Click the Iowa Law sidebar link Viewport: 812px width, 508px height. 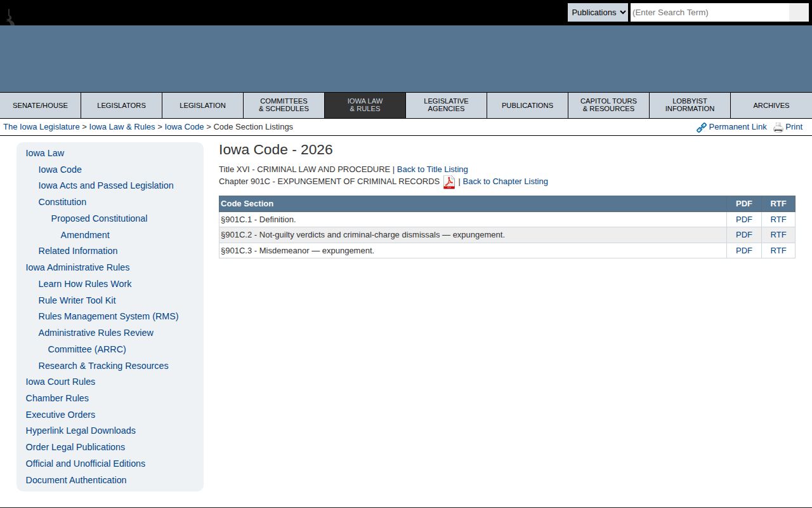click(45, 153)
